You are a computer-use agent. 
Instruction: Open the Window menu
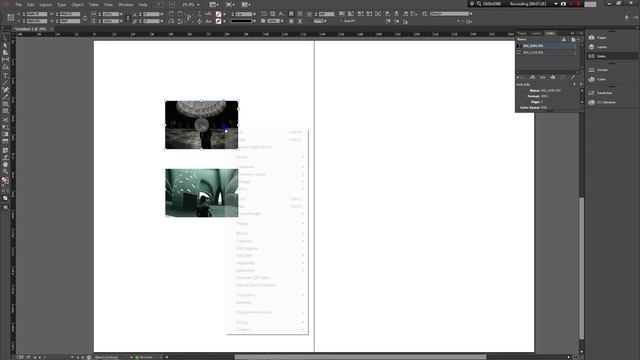click(x=126, y=4)
